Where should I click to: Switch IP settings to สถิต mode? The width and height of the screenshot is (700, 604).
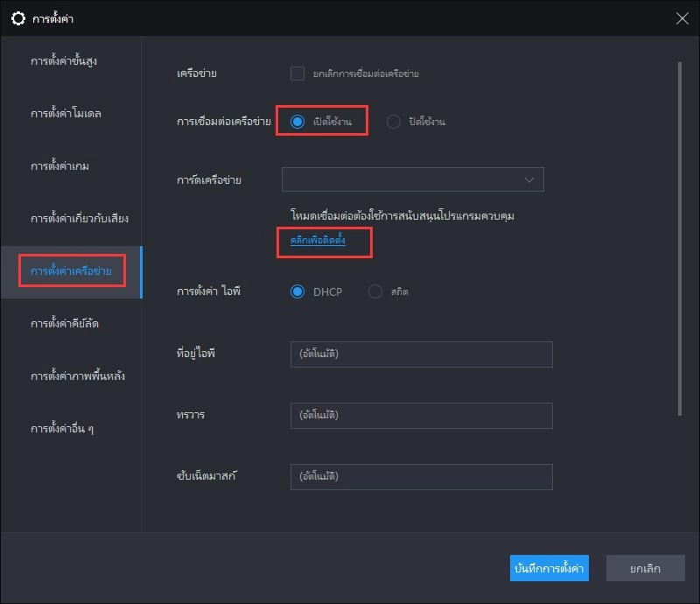click(x=377, y=291)
